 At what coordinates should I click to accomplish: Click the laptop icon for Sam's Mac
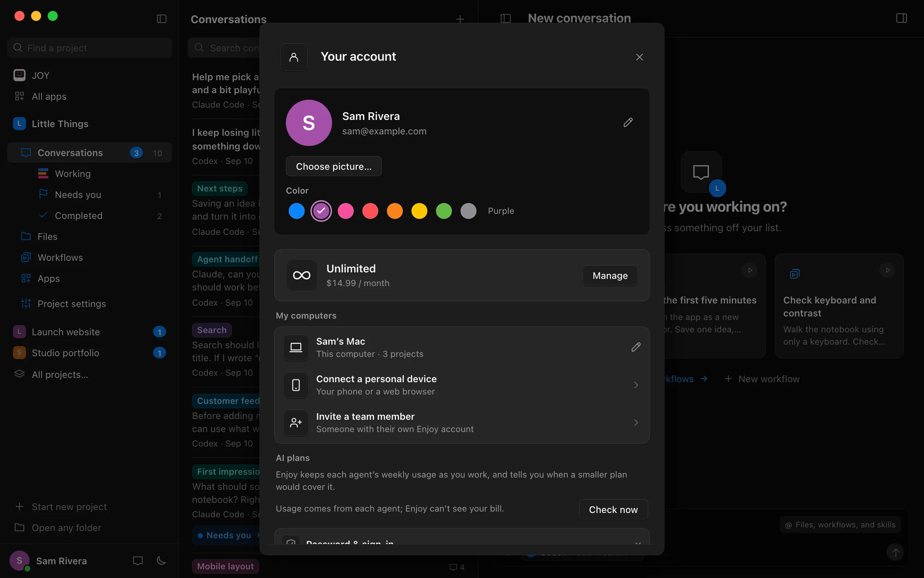[296, 347]
